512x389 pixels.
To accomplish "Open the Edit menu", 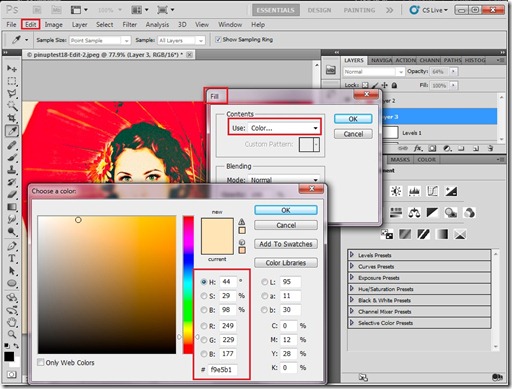I will (x=30, y=24).
